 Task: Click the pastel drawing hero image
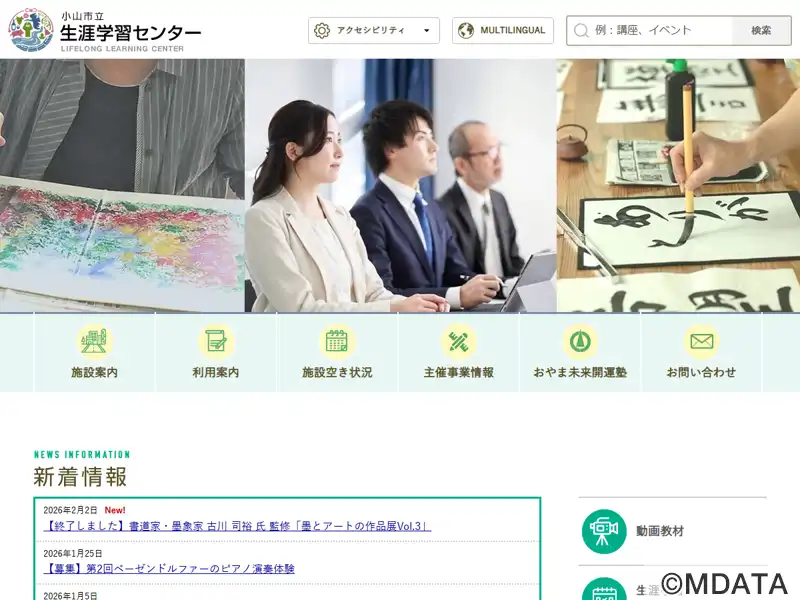pos(122,185)
